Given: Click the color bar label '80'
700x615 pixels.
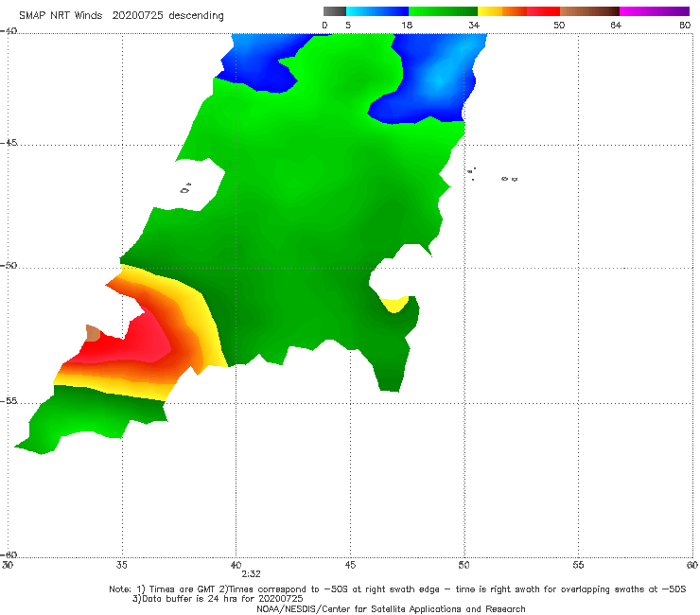Looking at the screenshot, I should point(685,25).
